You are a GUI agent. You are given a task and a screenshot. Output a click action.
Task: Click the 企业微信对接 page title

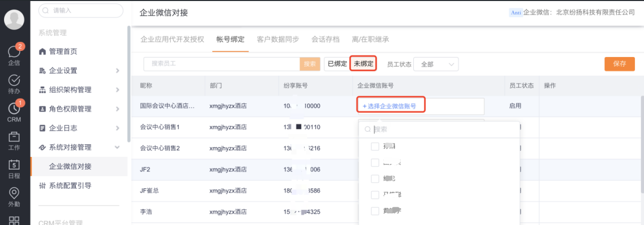pyautogui.click(x=164, y=13)
